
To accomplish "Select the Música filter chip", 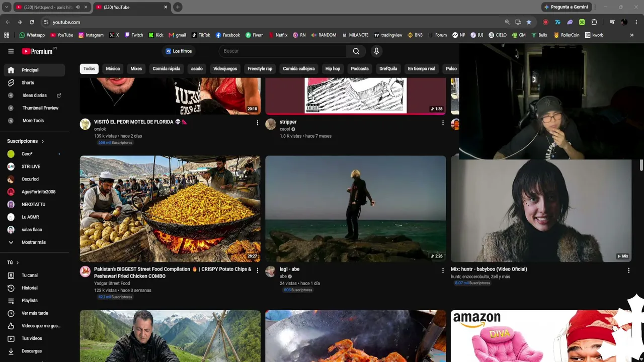I will [113, 68].
